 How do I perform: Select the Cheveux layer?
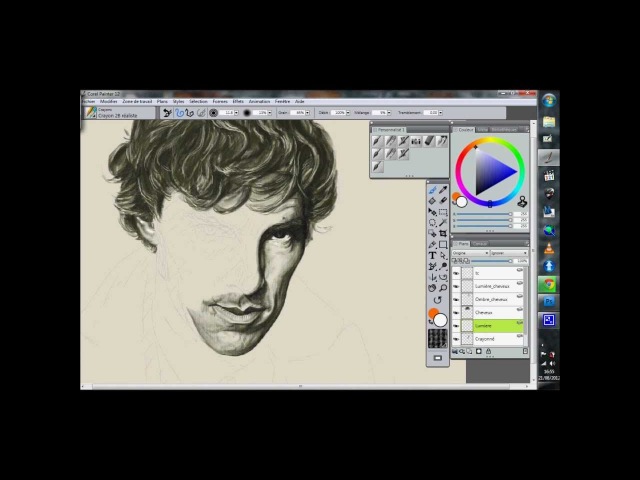[498, 313]
